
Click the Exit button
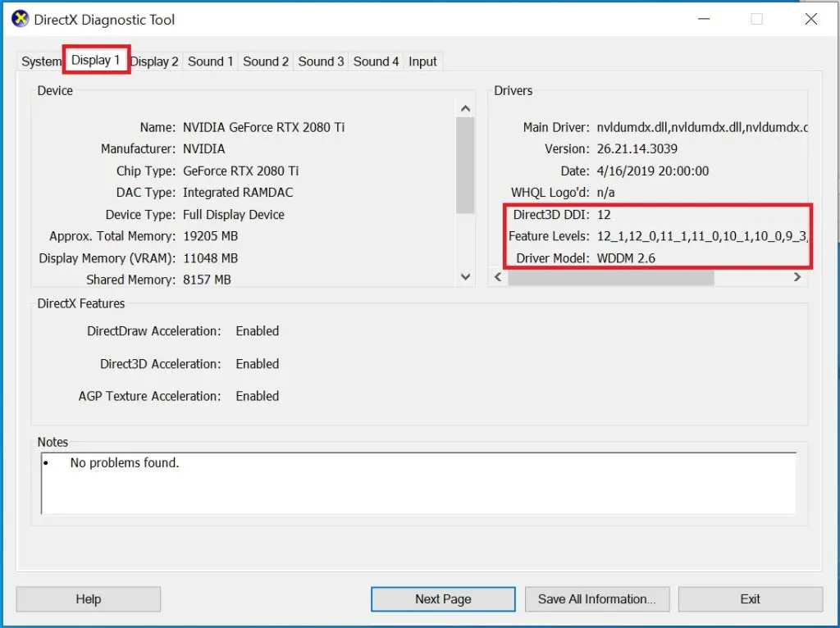(750, 599)
